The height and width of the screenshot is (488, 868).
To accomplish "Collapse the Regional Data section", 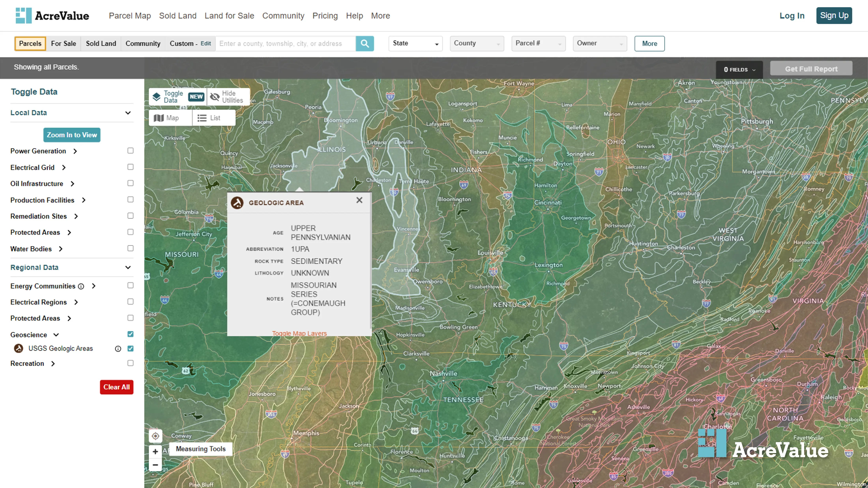I will click(x=128, y=267).
